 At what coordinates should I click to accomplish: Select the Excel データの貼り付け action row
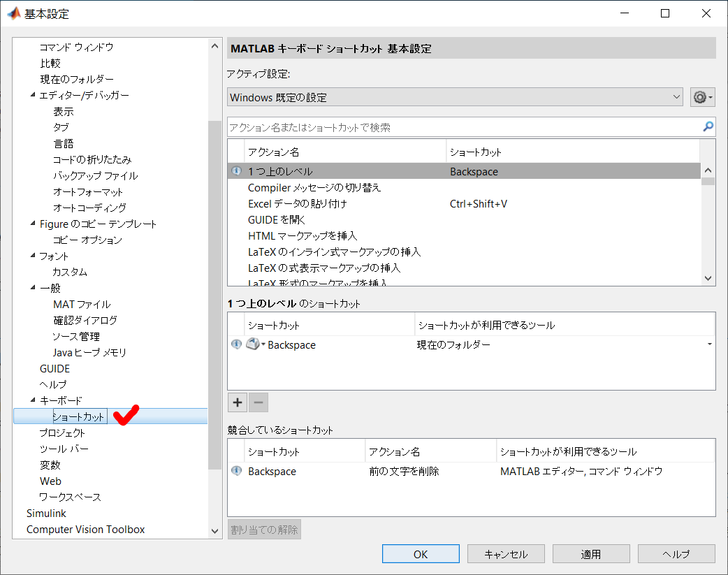tap(297, 204)
